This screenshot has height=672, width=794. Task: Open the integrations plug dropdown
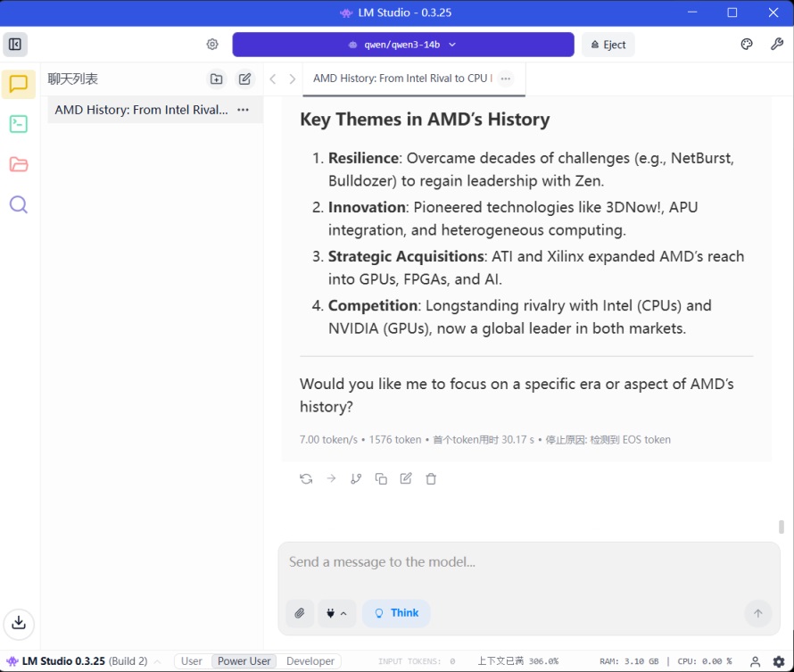tap(335, 613)
